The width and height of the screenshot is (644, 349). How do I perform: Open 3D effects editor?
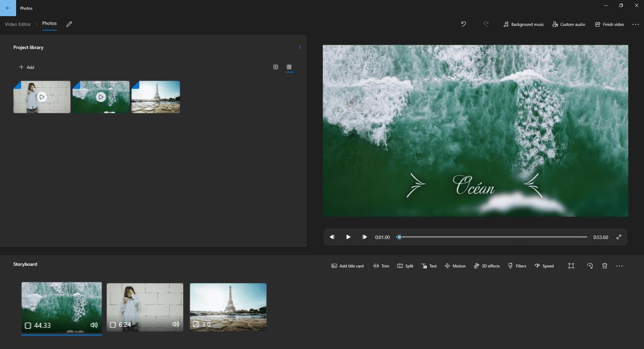tap(487, 266)
